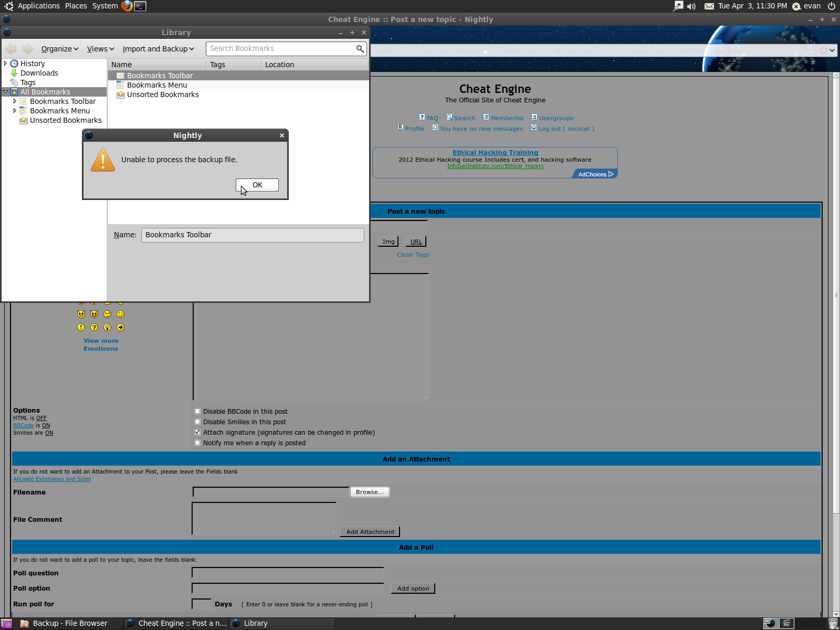The image size is (840, 630).
Task: Expand the History tree node
Action: tap(5, 64)
